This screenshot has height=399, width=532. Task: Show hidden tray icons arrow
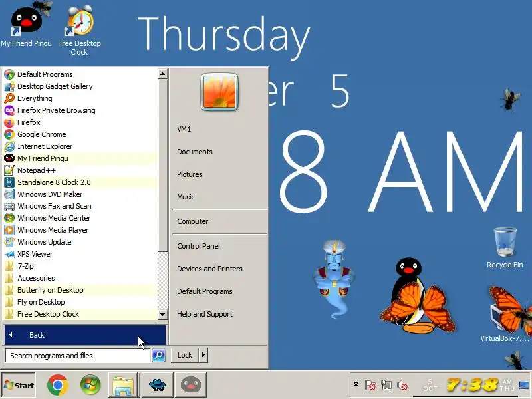(356, 384)
